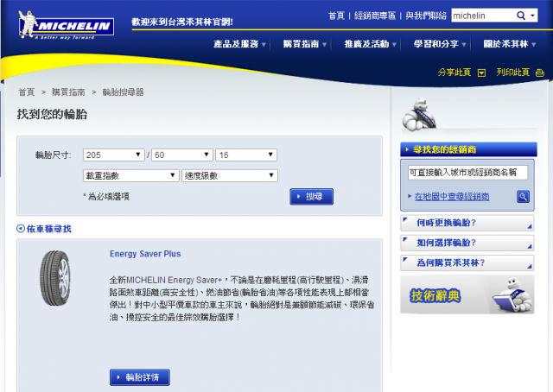
Task: Open the Energy Saver Plus title link
Action: coord(145,254)
